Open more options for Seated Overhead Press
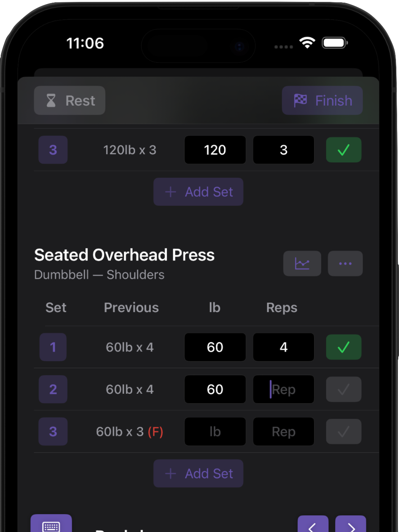 [x=345, y=263]
